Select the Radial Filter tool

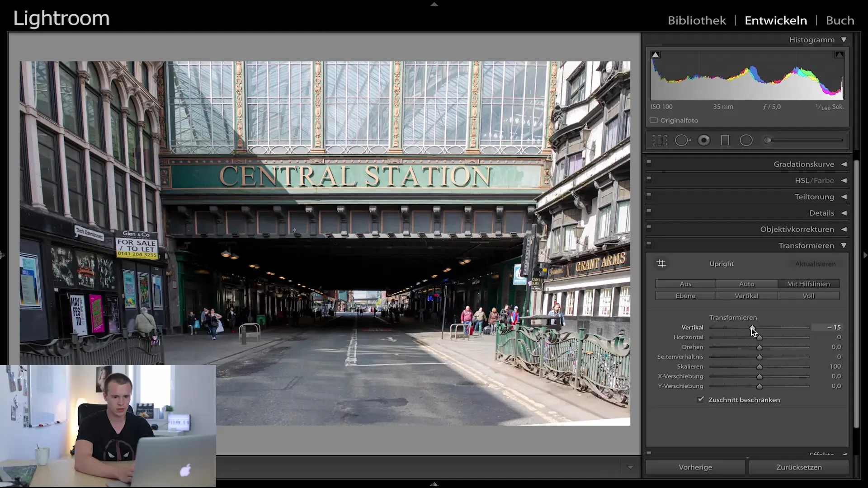click(746, 141)
